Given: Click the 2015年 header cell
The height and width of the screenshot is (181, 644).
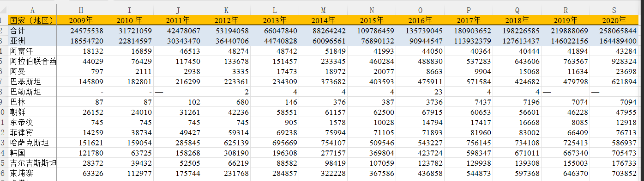Looking at the screenshot, I should tap(372, 20).
